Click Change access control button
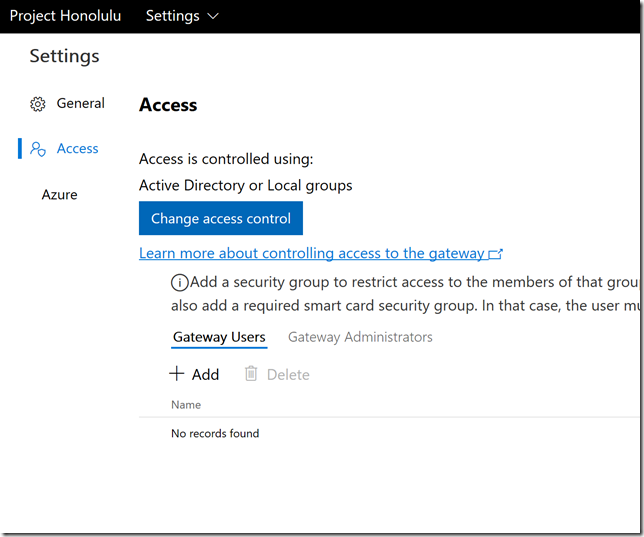644x537 pixels. (x=221, y=218)
